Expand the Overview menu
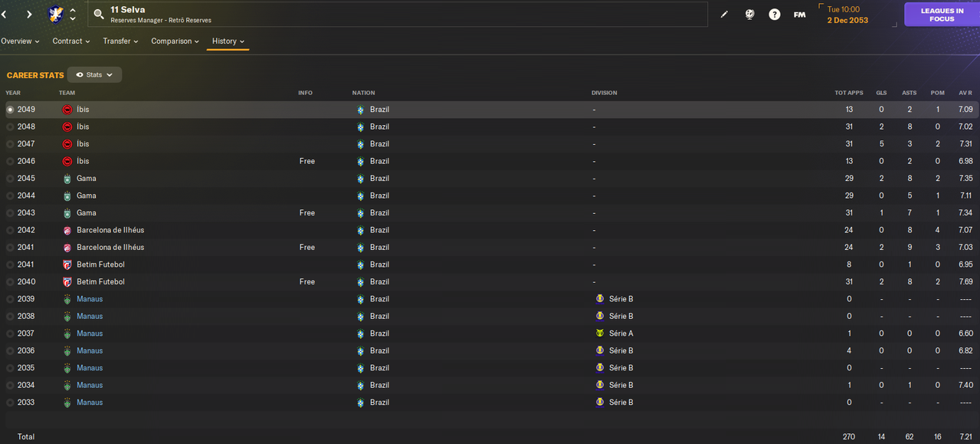 click(20, 41)
